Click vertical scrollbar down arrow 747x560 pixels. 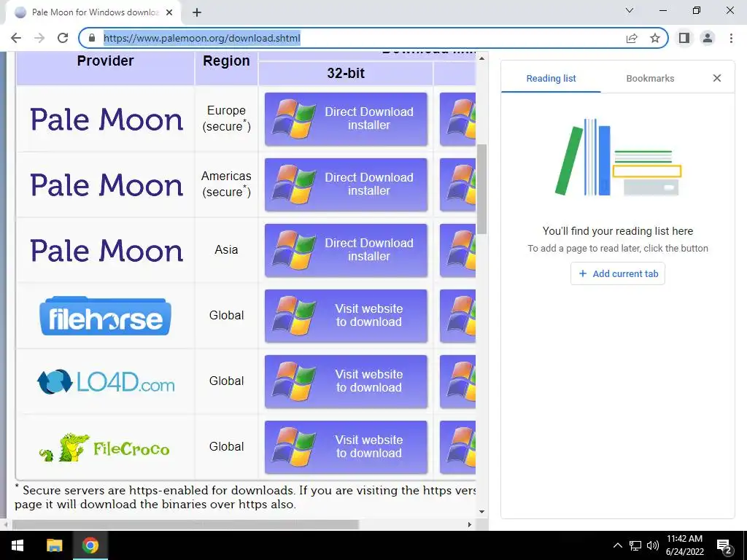coord(481,512)
